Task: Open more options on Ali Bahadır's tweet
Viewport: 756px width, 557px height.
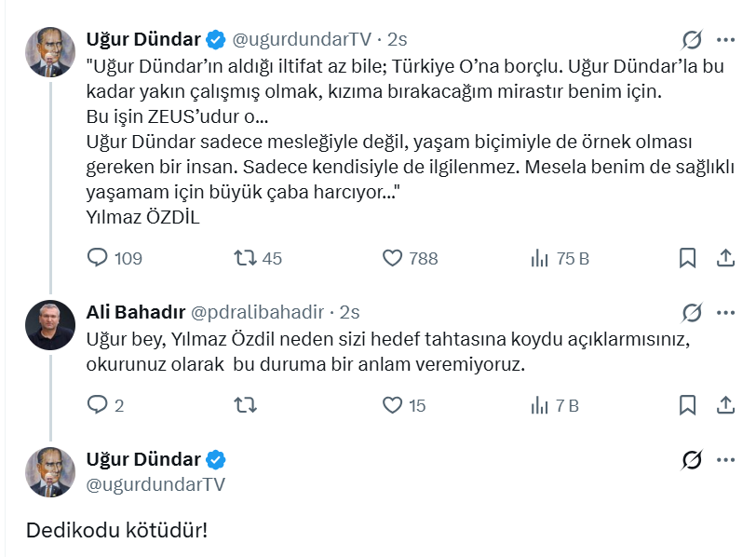Action: (725, 312)
